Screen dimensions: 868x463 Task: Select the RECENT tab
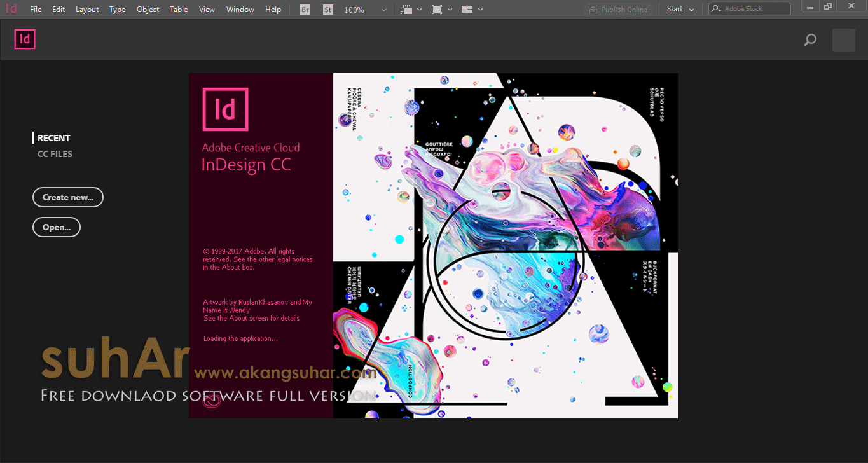pyautogui.click(x=54, y=138)
